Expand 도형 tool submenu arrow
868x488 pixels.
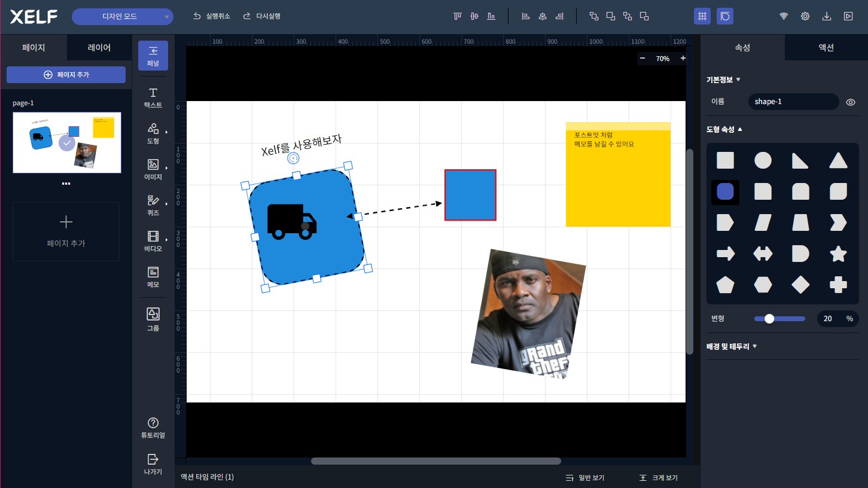point(166,132)
